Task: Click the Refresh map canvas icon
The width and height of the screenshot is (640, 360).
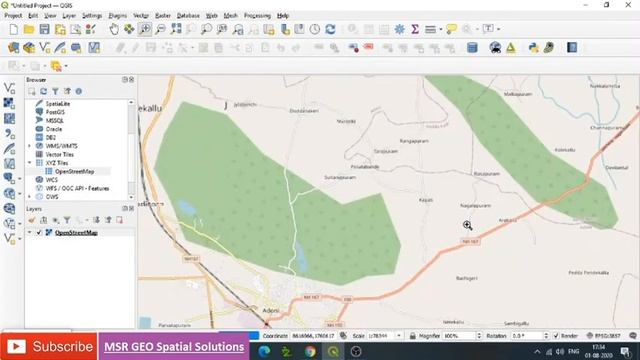Action: coord(330,29)
